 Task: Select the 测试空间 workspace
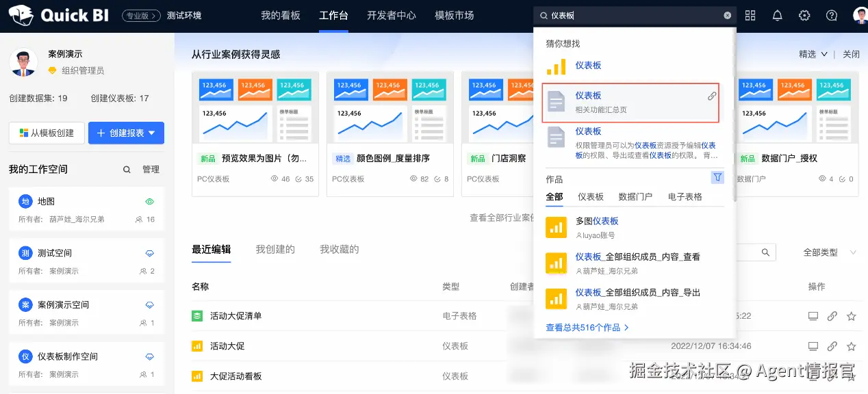pos(86,261)
